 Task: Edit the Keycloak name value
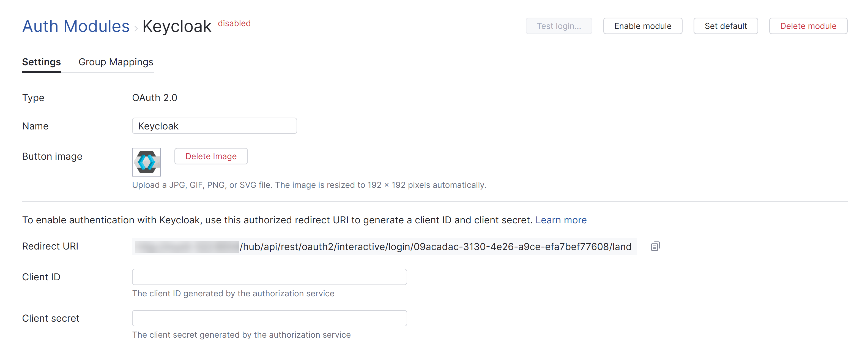coord(214,126)
